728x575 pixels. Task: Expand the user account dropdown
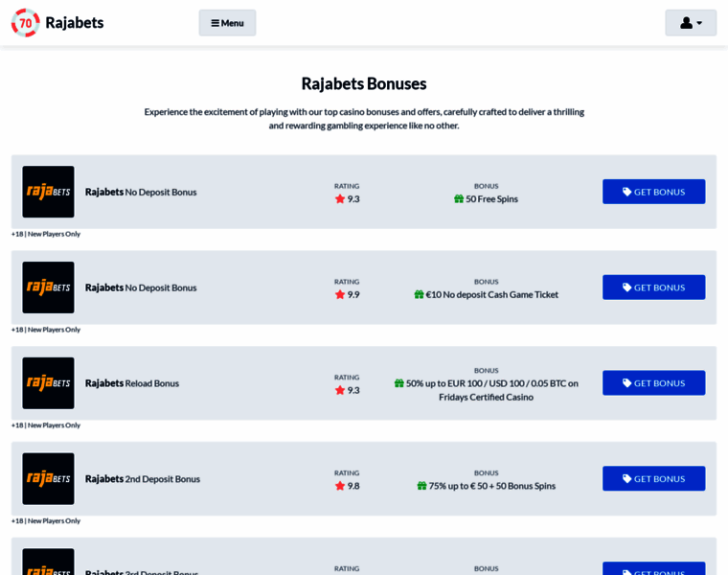[x=691, y=23]
